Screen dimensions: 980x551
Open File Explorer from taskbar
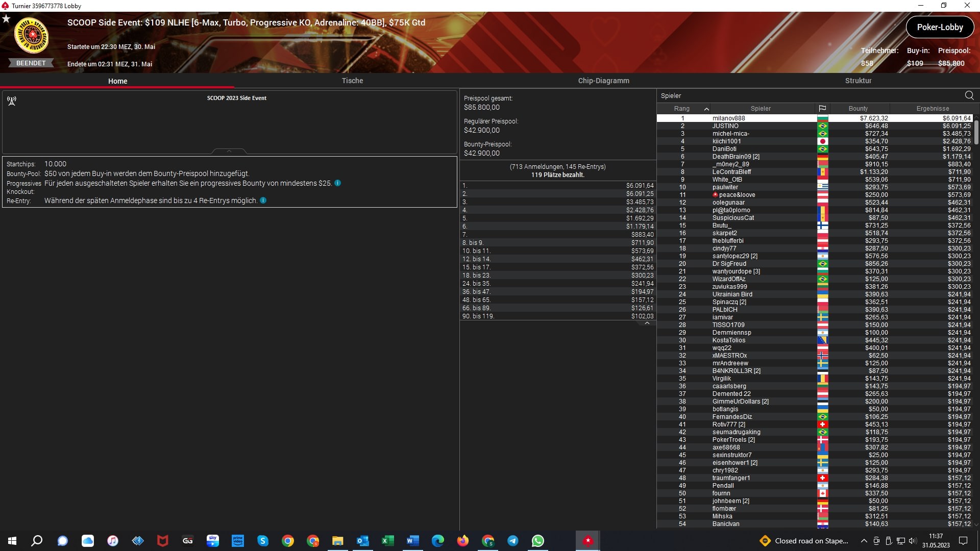point(337,541)
